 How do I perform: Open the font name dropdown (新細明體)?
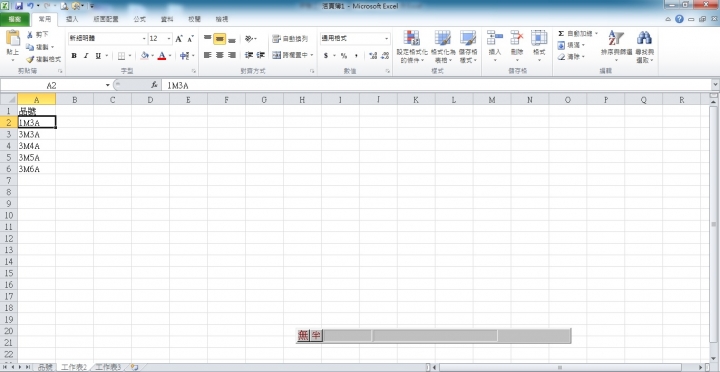point(144,39)
